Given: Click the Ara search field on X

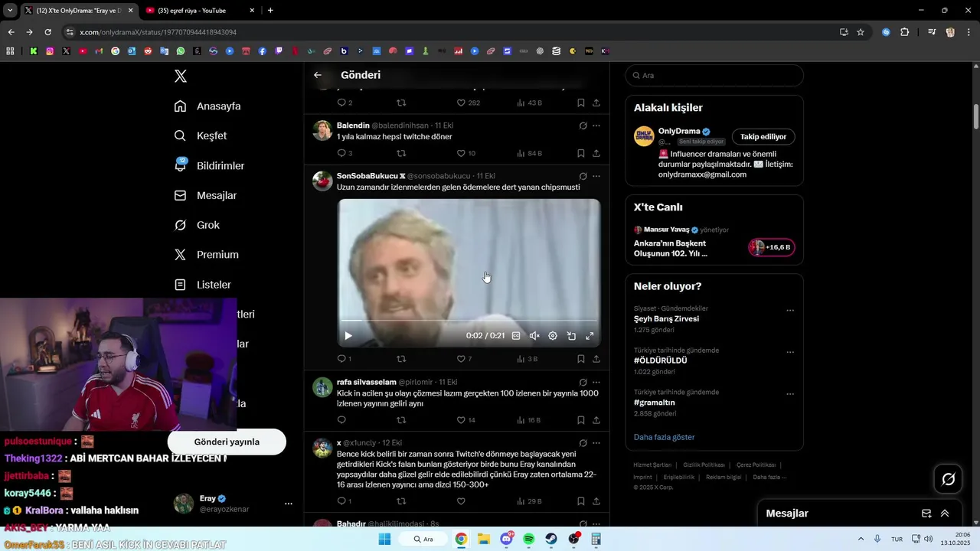Looking at the screenshot, I should click(714, 75).
